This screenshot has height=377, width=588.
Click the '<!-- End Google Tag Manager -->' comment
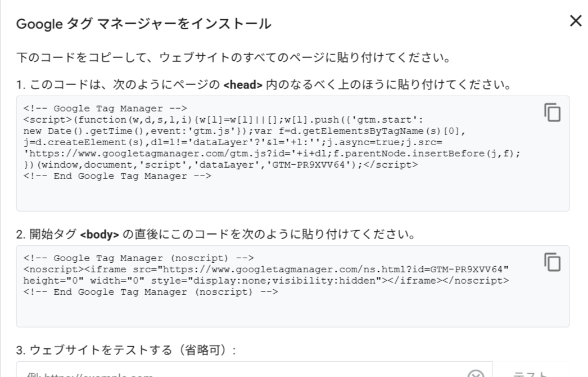pyautogui.click(x=117, y=176)
